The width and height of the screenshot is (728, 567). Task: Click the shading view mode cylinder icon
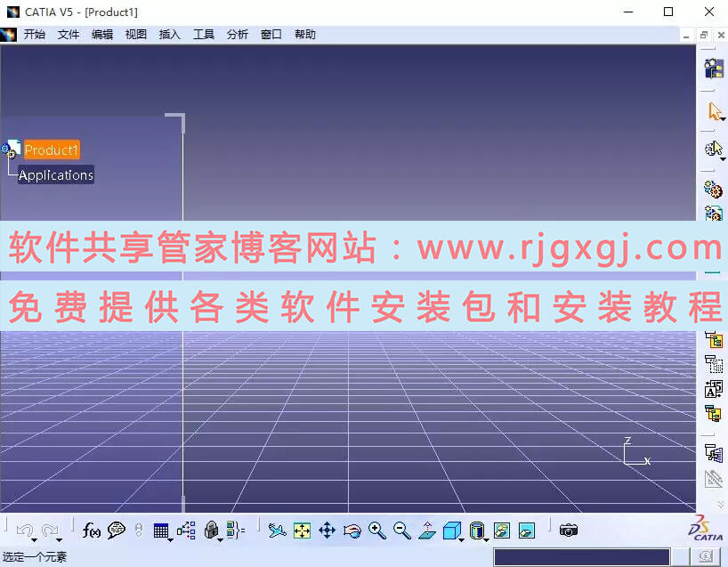[476, 531]
